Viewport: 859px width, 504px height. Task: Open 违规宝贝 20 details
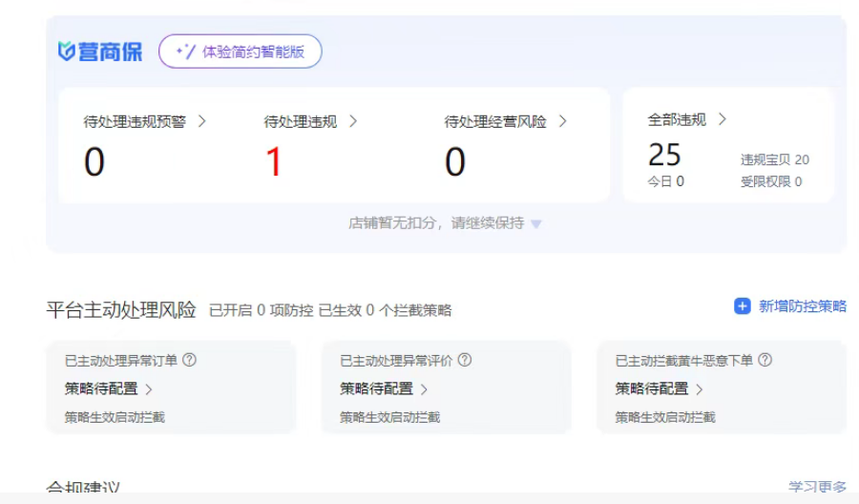(774, 159)
